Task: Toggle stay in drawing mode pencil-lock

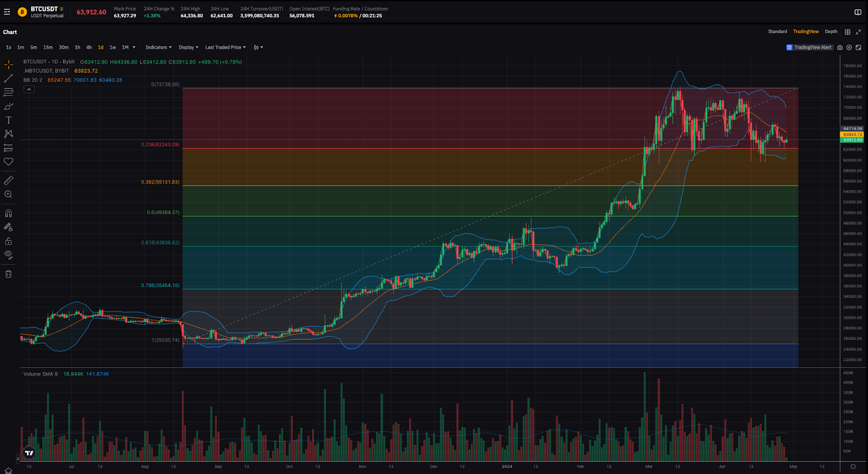Action: point(8,227)
